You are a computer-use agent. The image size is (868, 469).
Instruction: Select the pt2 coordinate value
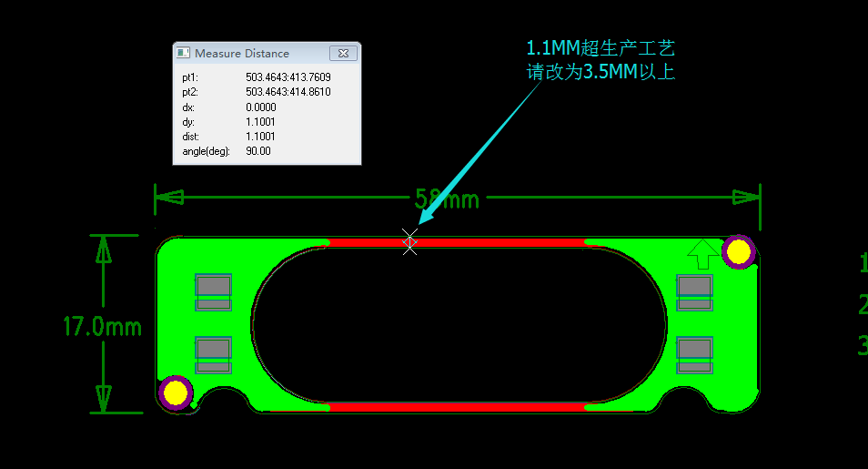(x=288, y=92)
